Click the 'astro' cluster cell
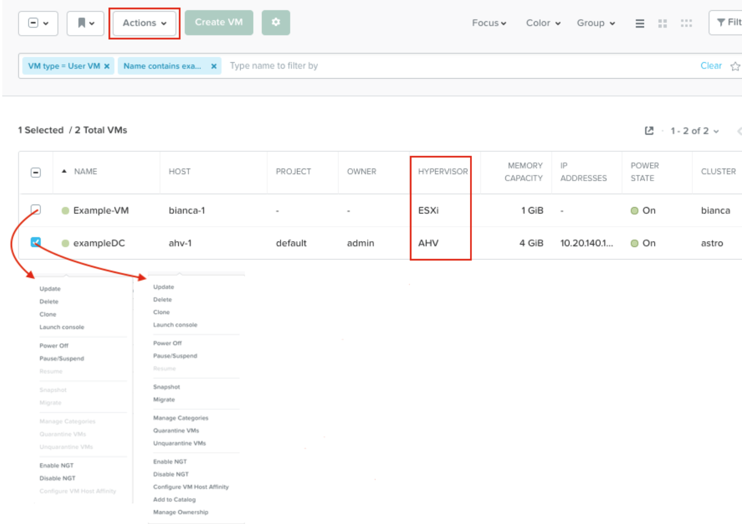Screen dimensions: 742x524 point(712,243)
